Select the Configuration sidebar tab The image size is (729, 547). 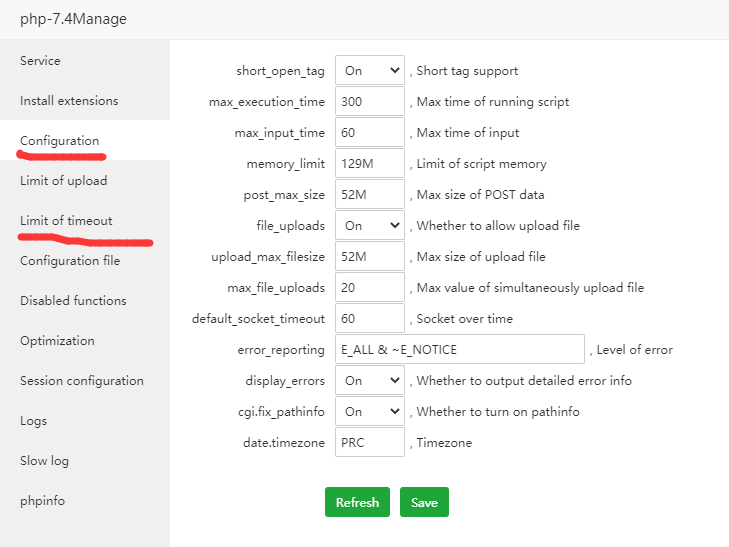[x=60, y=141]
